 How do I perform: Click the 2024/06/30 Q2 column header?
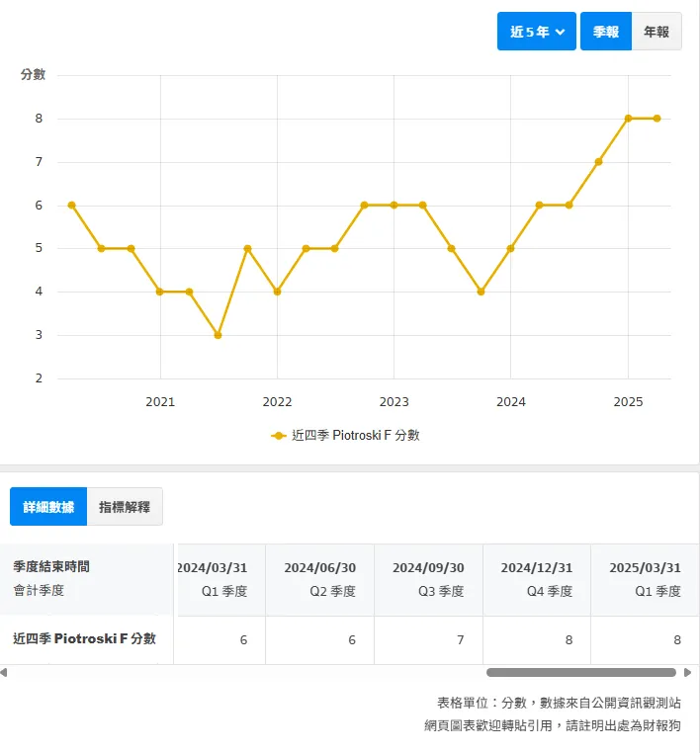[320, 580]
